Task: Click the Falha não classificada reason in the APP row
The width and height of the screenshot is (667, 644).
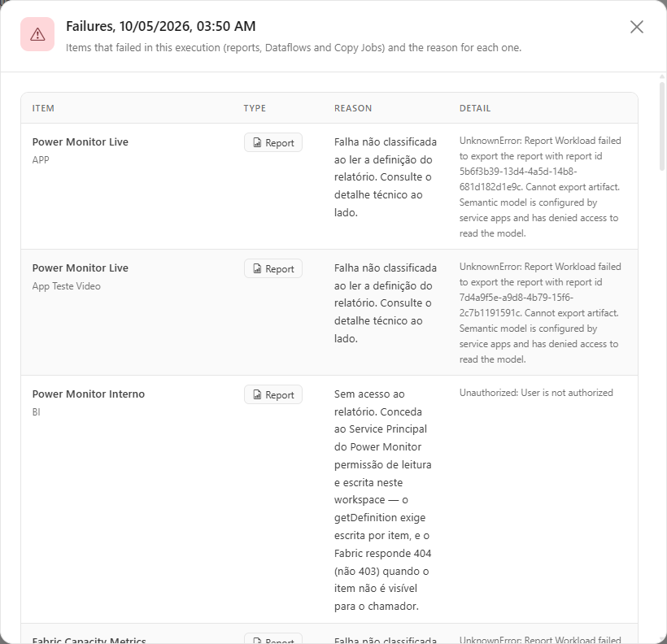Action: tap(385, 177)
